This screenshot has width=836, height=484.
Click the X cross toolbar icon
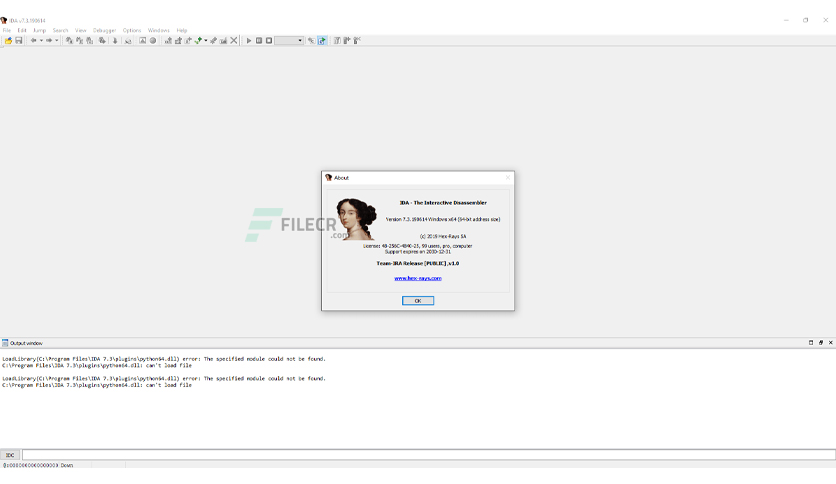pos(234,41)
